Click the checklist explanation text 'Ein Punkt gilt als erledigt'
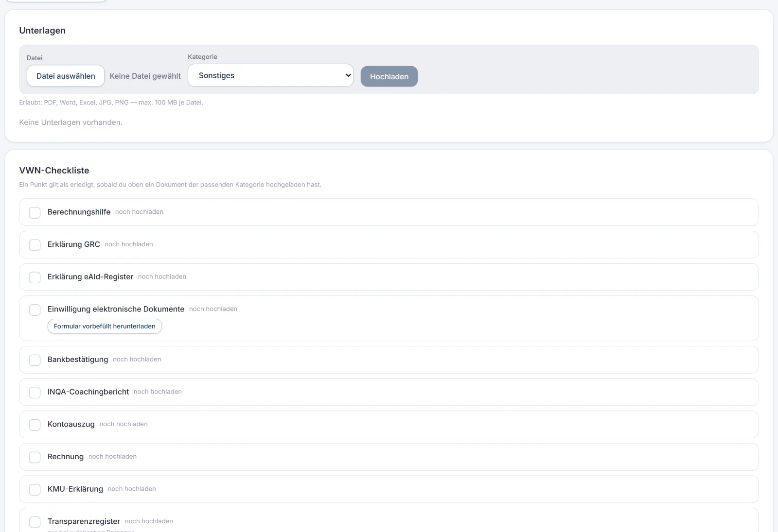 [x=170, y=185]
